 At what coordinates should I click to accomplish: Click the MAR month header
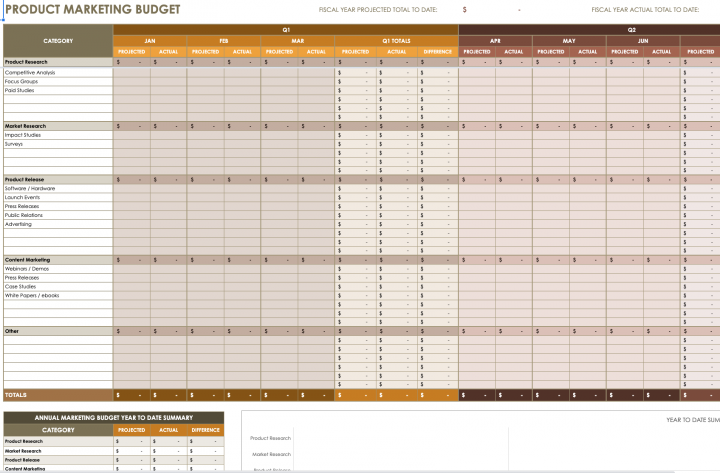298,41
